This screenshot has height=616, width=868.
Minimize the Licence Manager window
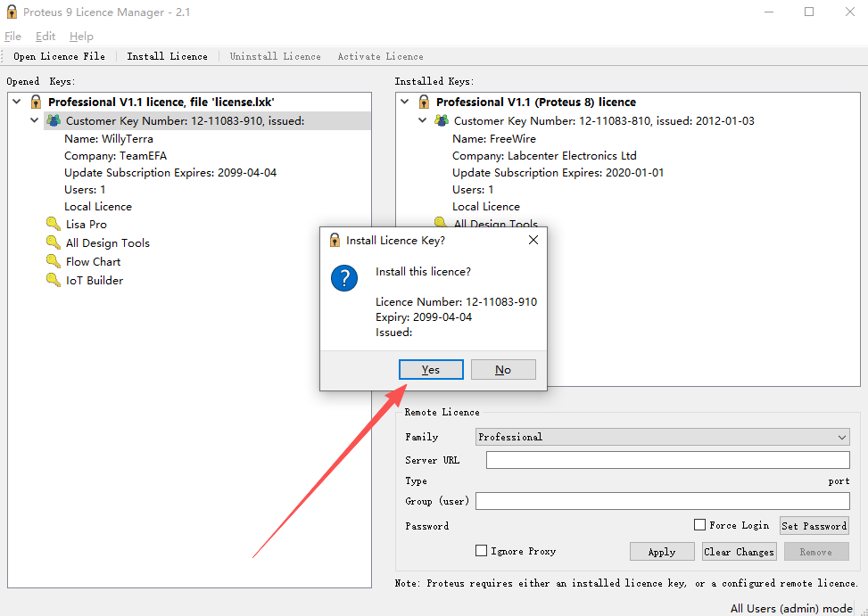click(x=768, y=12)
